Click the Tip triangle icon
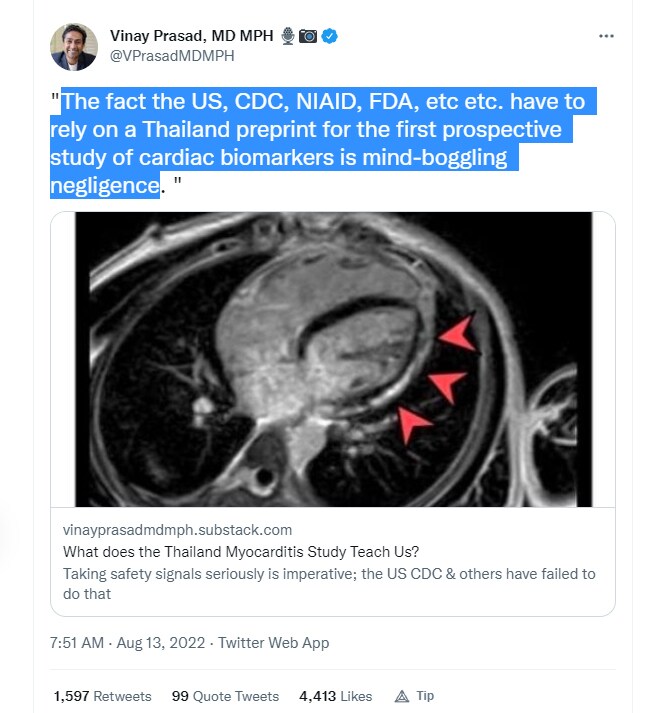 coord(402,696)
